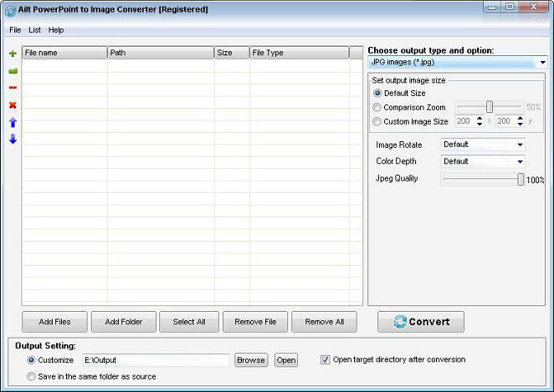The height and width of the screenshot is (392, 554).
Task: Click the Remove File button
Action: point(255,322)
